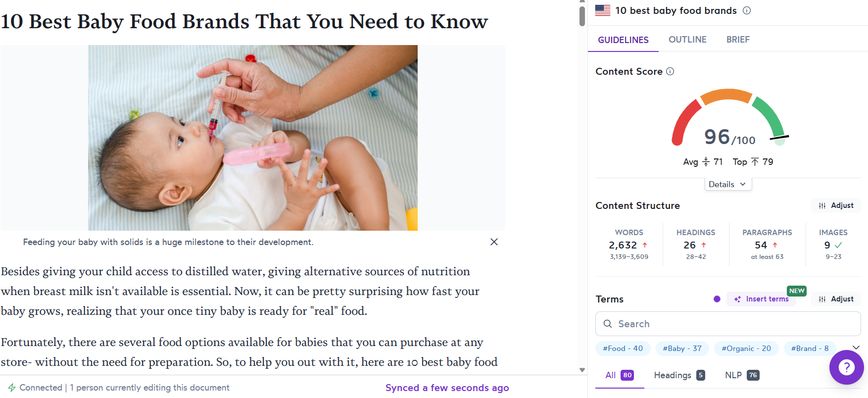The height and width of the screenshot is (398, 868).
Task: Click the search magnifier icon in Terms
Action: click(608, 324)
